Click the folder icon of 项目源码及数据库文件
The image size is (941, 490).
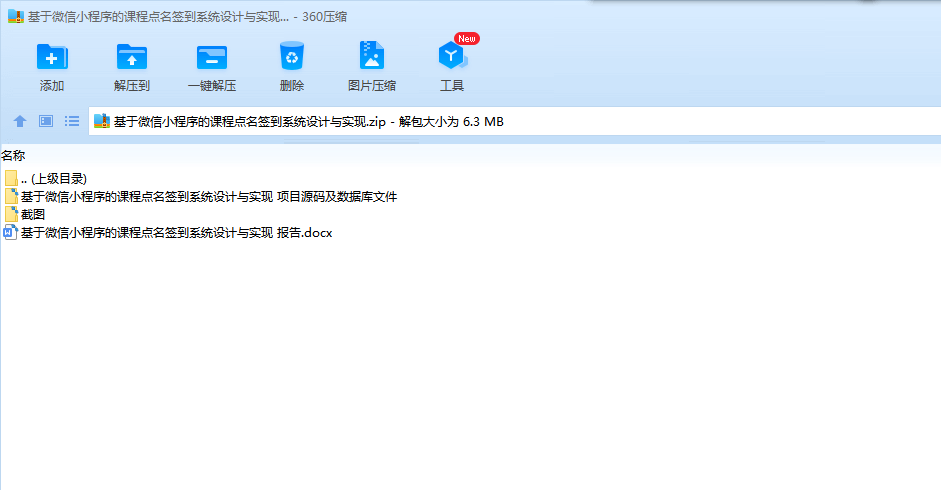click(x=11, y=196)
